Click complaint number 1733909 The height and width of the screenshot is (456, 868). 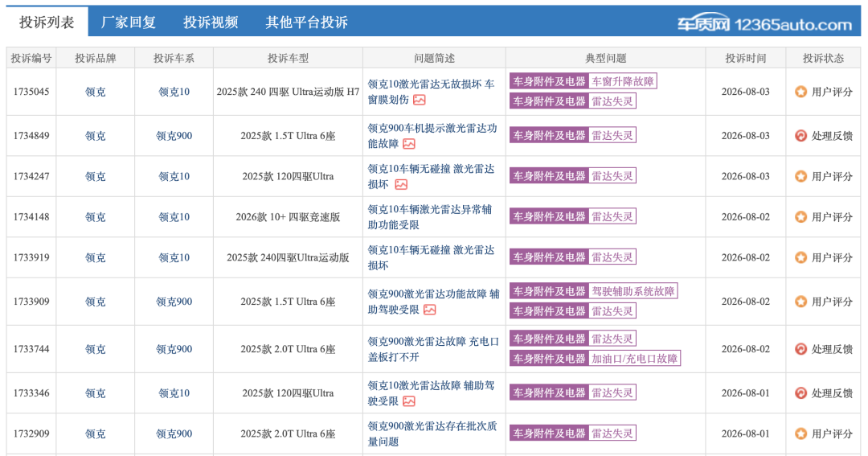pos(31,302)
